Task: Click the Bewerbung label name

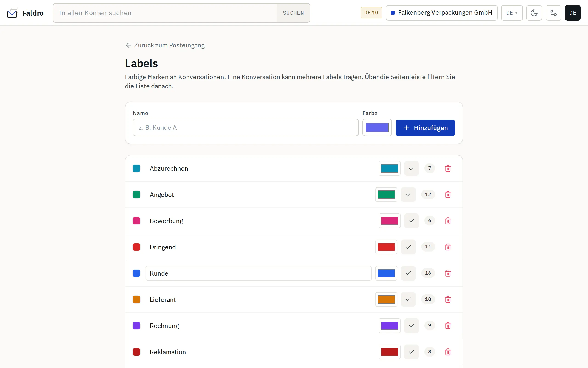Action: tap(167, 221)
